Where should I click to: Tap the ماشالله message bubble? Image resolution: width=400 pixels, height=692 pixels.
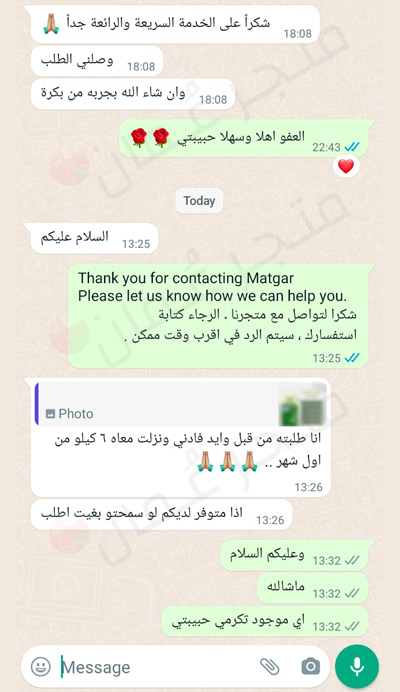(312, 588)
